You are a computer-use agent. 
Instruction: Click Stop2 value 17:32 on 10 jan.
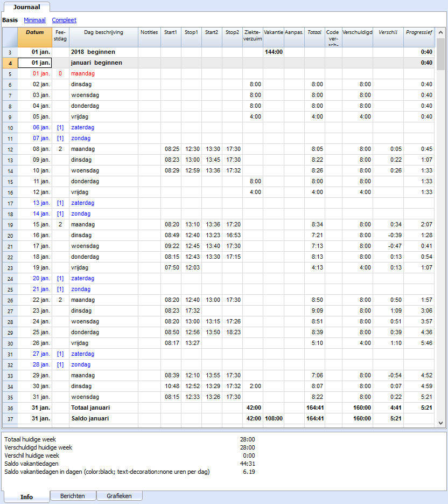(232, 171)
